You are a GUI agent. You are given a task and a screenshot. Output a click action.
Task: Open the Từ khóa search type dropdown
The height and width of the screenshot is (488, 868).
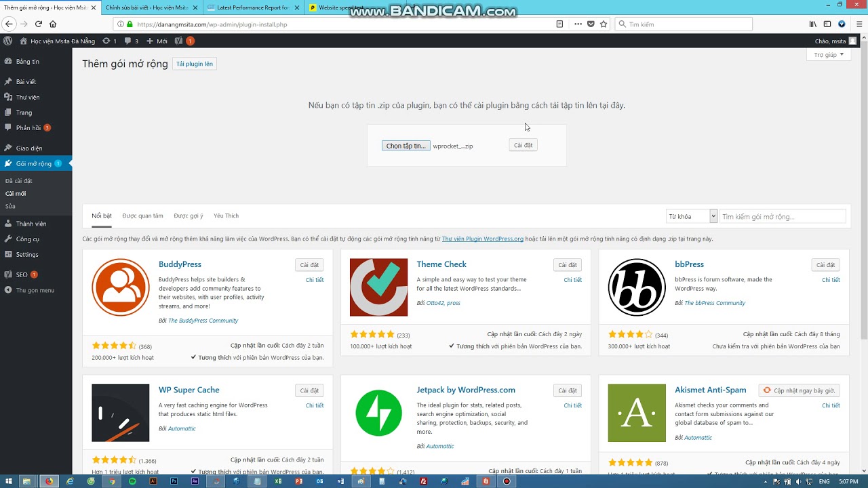pos(691,216)
